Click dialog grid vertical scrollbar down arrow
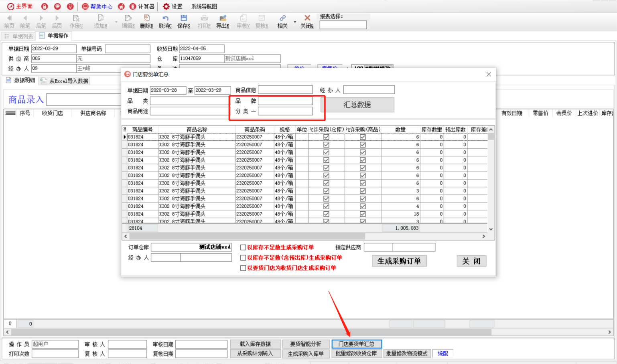 tap(491, 229)
